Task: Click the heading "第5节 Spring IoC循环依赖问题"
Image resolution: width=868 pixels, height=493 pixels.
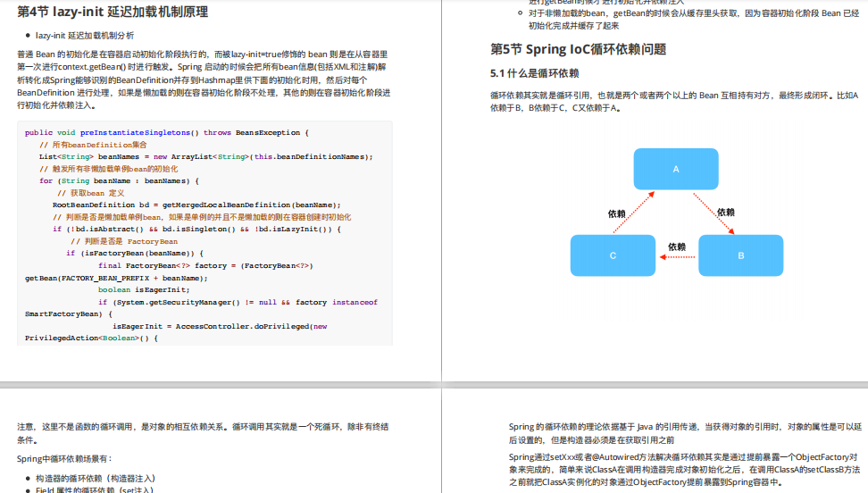Action: pyautogui.click(x=578, y=49)
